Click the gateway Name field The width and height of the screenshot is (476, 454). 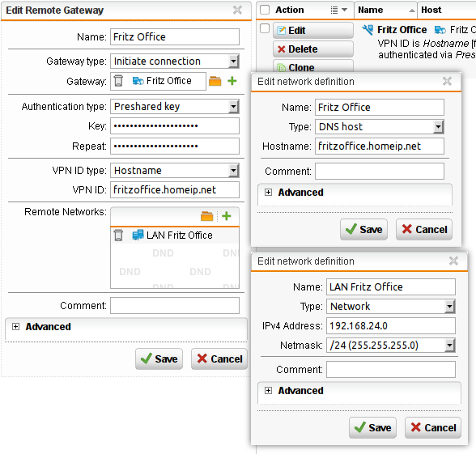[175, 37]
